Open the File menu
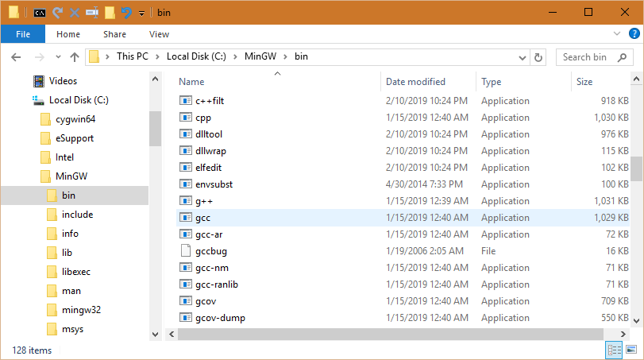This screenshot has height=360, width=644. coord(23,34)
